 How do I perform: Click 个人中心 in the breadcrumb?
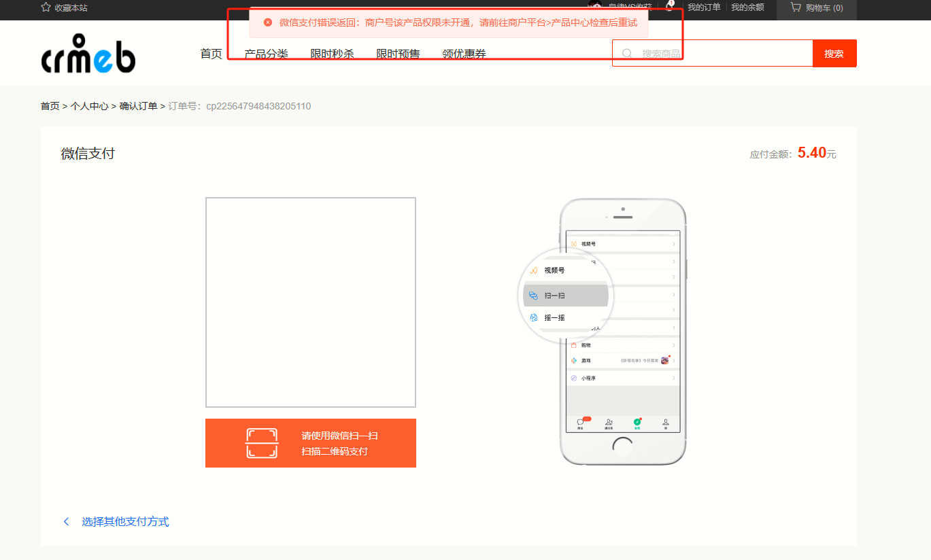point(89,106)
